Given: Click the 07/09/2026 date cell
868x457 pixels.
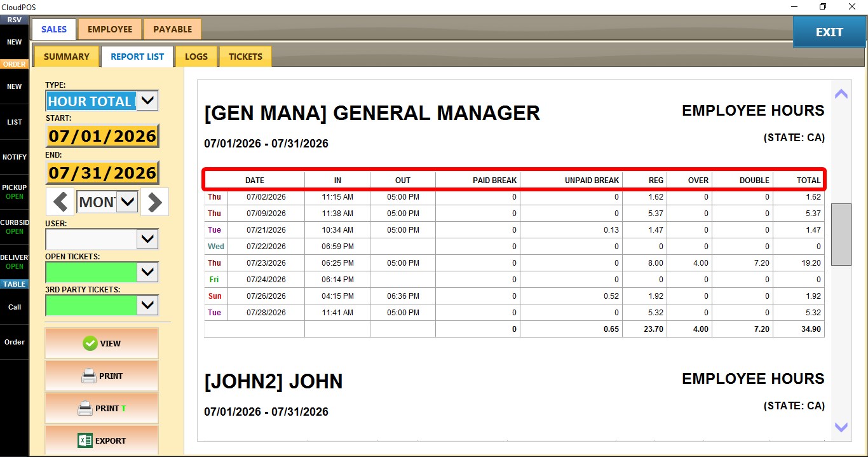Looking at the screenshot, I should pyautogui.click(x=266, y=214).
